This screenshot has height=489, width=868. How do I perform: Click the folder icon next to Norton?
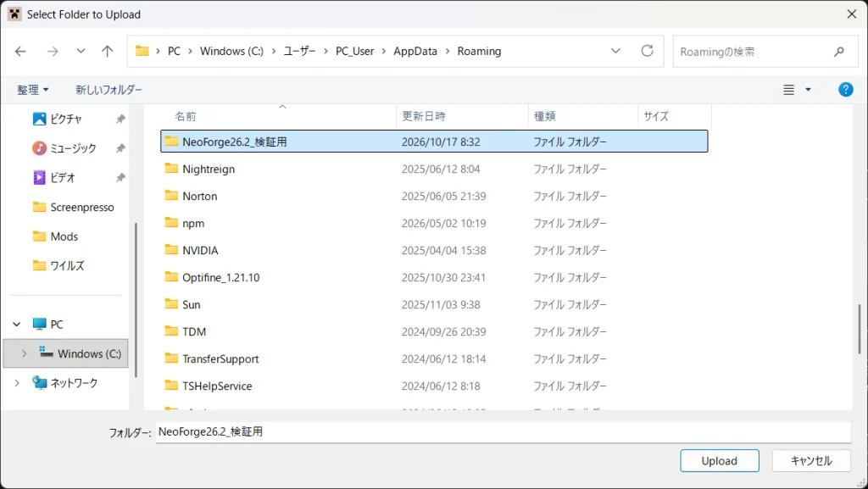[x=171, y=195]
